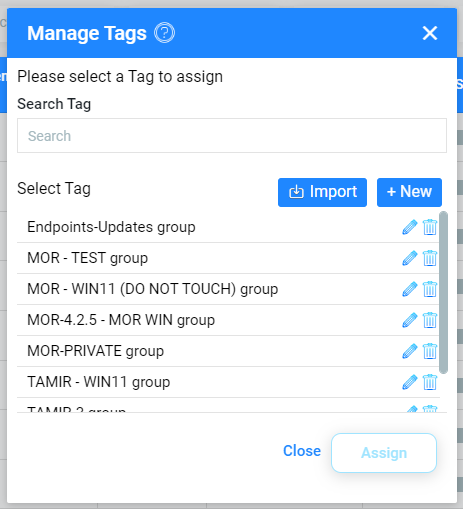Click the tag list vertical scrollbar
The height and width of the screenshot is (509, 463).
[443, 292]
